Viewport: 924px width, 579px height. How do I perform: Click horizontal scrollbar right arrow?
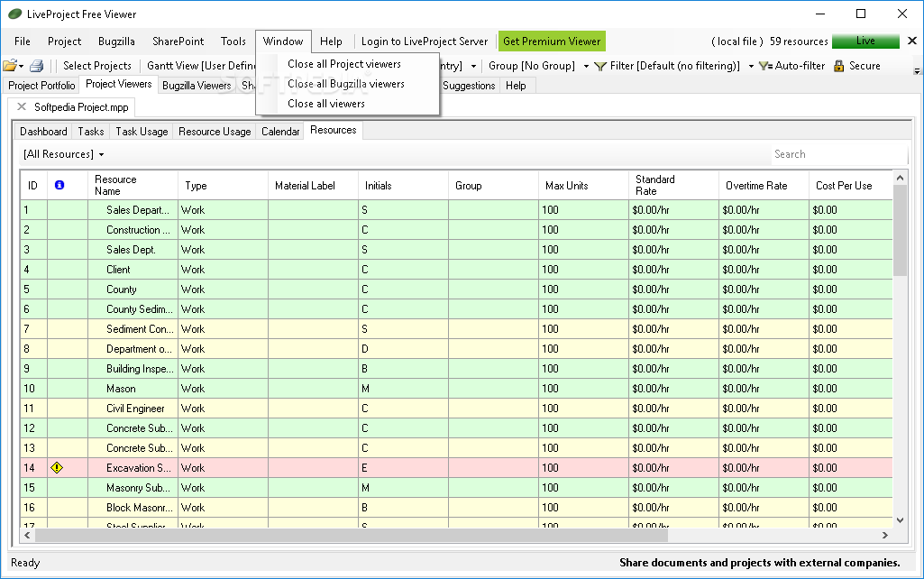884,536
